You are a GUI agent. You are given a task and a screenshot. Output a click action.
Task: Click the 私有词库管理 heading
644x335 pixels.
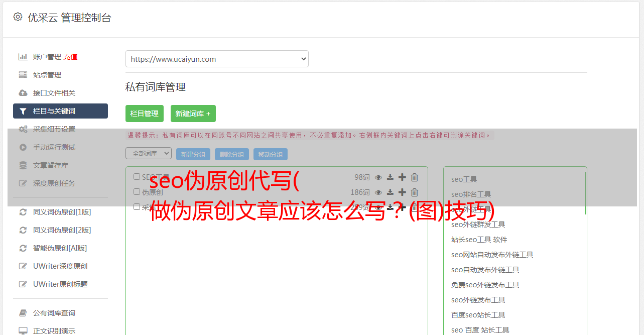coord(156,87)
